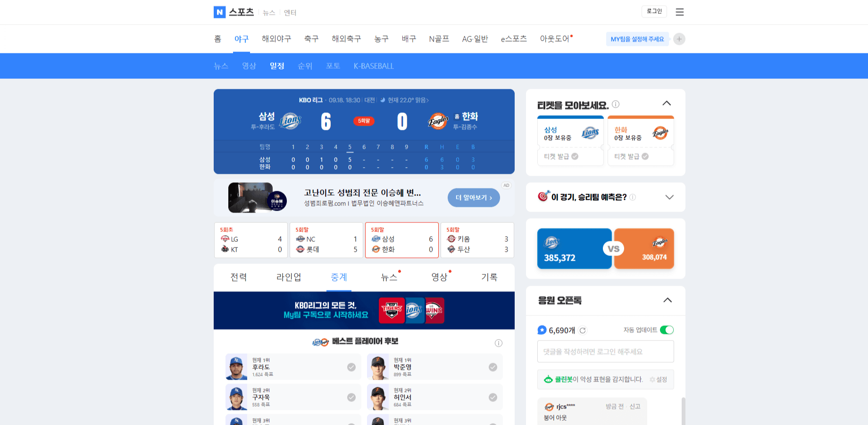The image size is (868, 425).
Task: Open the e스포츠 menu
Action: pyautogui.click(x=514, y=39)
